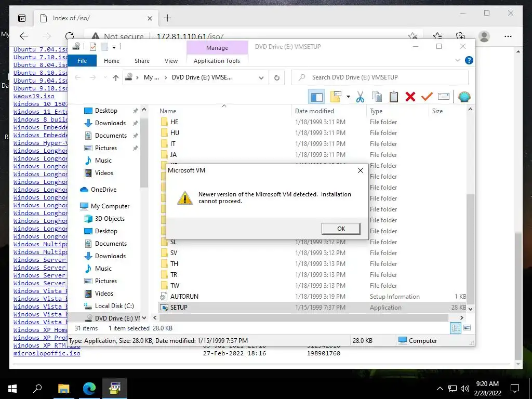The height and width of the screenshot is (399, 532).
Task: Expand the ribbon with the chevron
Action: pyautogui.click(x=458, y=60)
